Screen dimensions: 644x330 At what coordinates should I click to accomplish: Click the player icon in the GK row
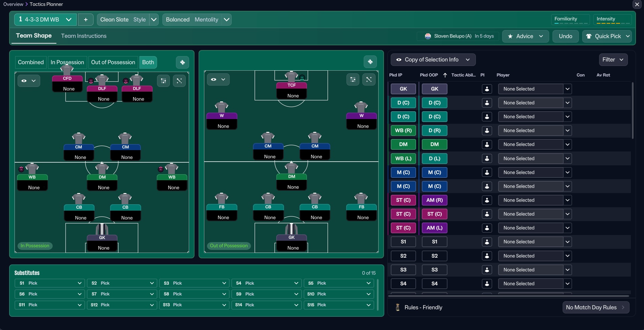(x=487, y=89)
